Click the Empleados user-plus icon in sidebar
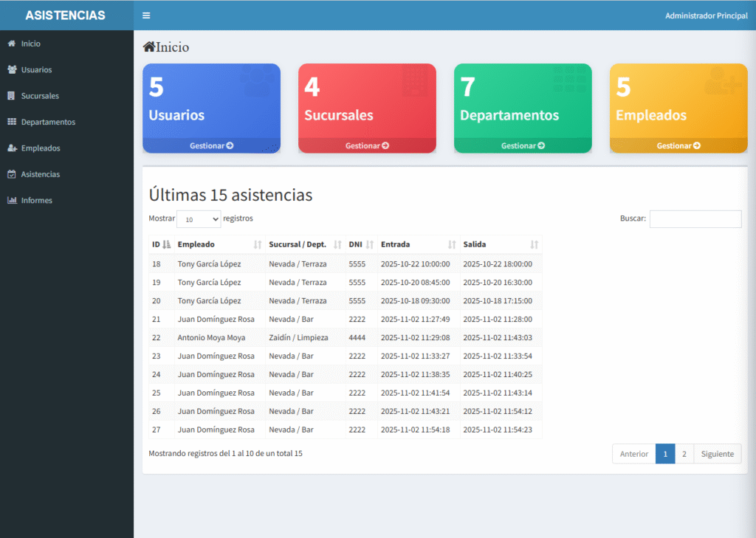The image size is (756, 538). (11, 148)
